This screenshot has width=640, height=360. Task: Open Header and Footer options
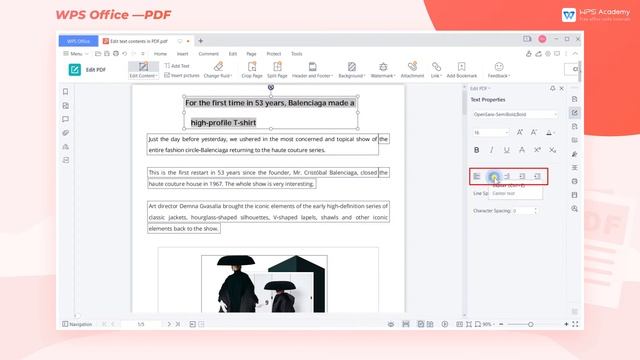coord(312,70)
